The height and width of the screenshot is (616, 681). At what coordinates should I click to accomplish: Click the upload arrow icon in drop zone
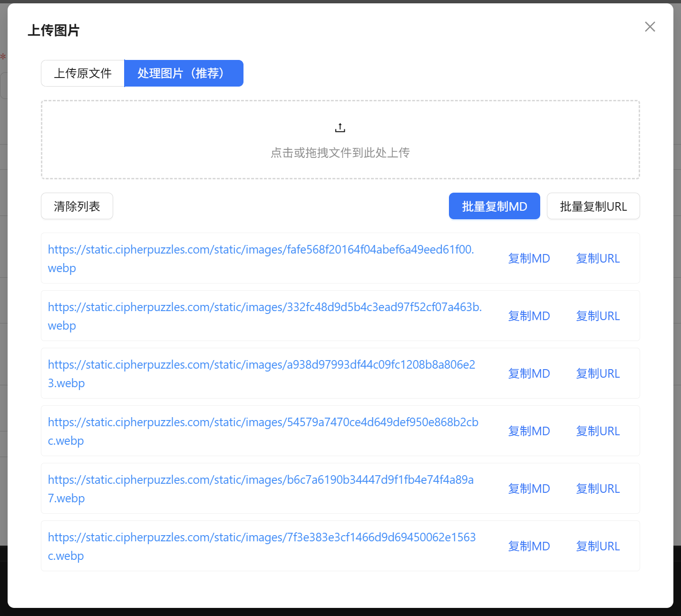click(x=340, y=128)
